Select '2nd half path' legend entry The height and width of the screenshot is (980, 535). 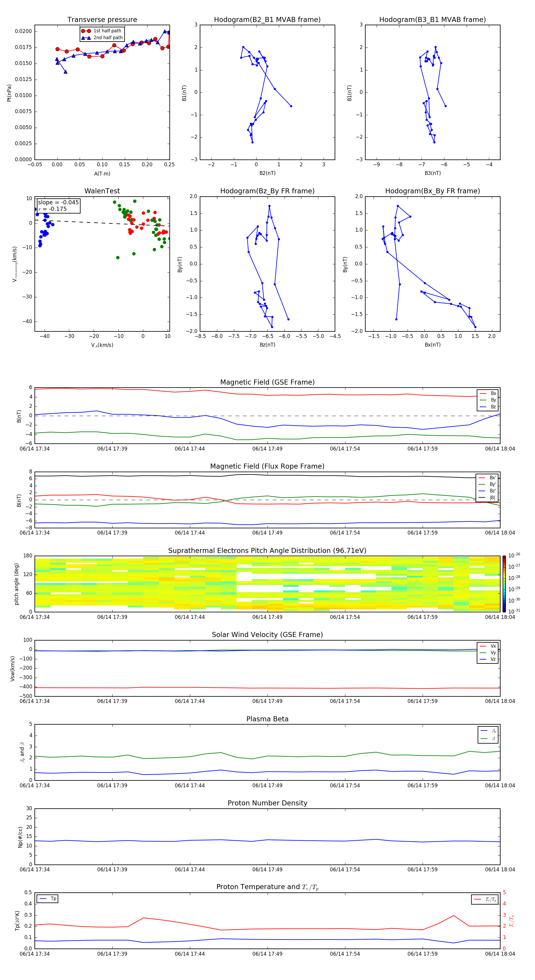(x=102, y=38)
